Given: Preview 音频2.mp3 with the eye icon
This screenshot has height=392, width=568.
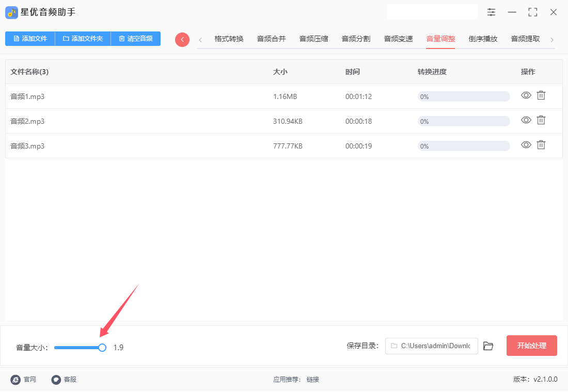Looking at the screenshot, I should (x=526, y=120).
